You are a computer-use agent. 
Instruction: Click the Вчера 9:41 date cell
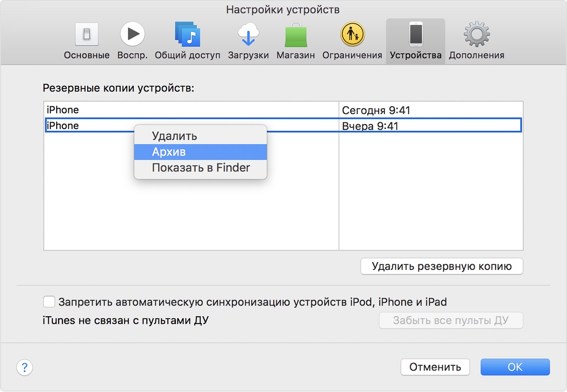pos(370,126)
